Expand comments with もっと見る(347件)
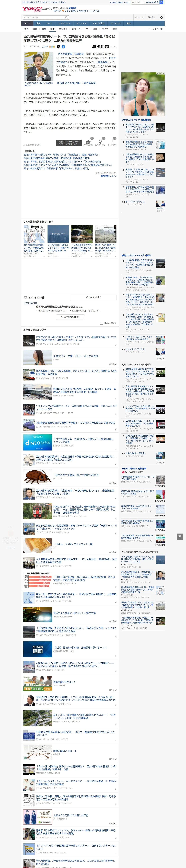Viewport: 186px width, 868px height. click(x=70, y=317)
